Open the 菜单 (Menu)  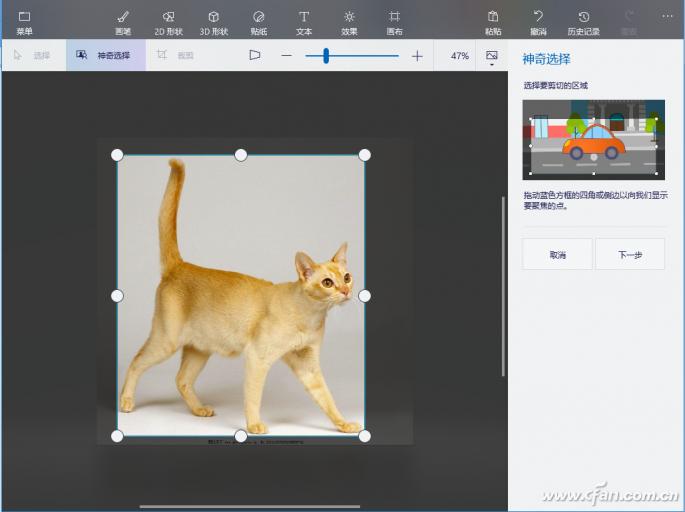click(24, 22)
